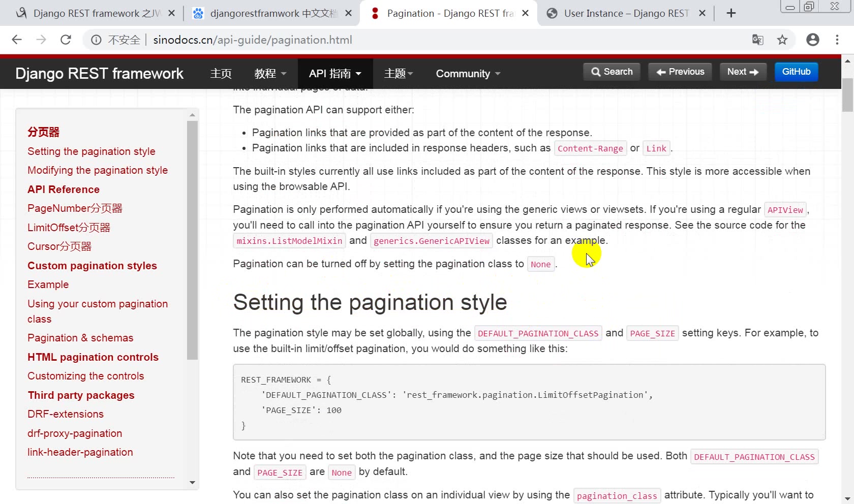
Task: Go to the Next docs page
Action: click(x=743, y=72)
